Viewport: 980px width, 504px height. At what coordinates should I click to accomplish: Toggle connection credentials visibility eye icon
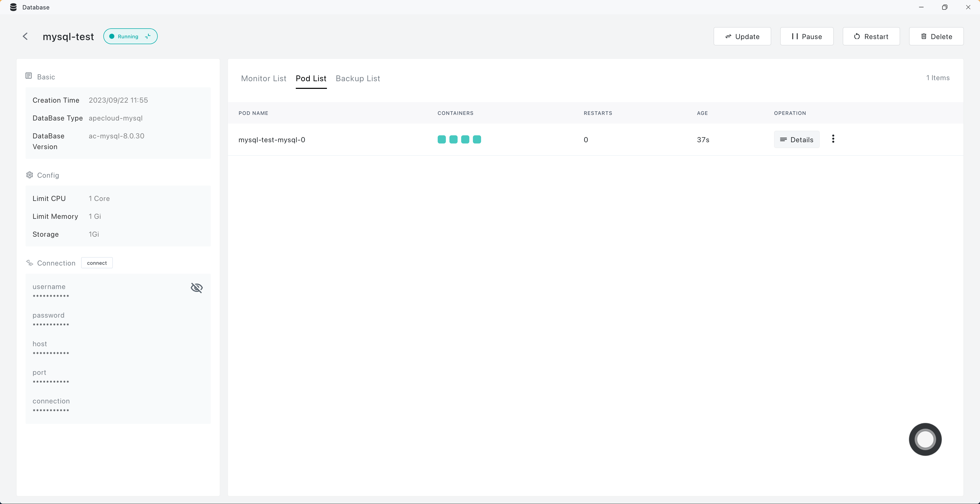[x=196, y=288]
